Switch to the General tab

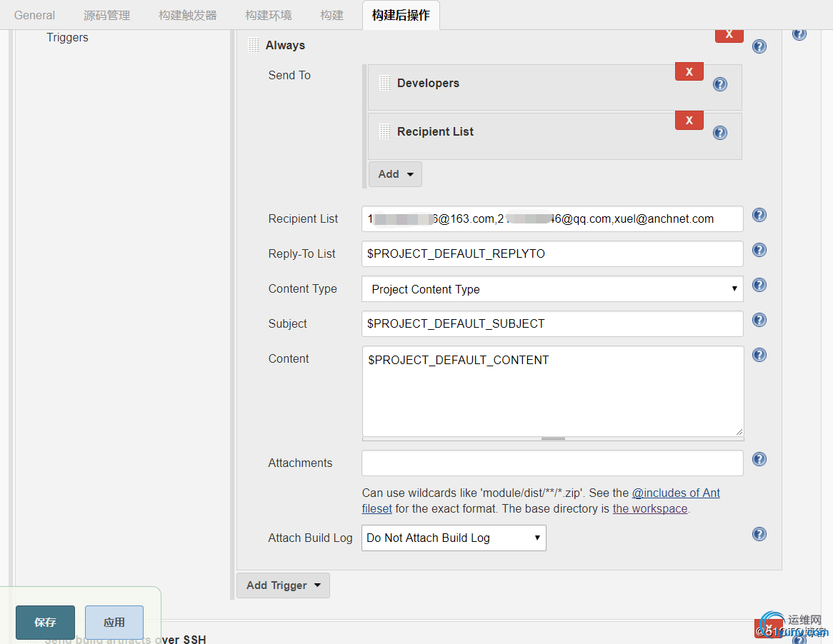34,15
